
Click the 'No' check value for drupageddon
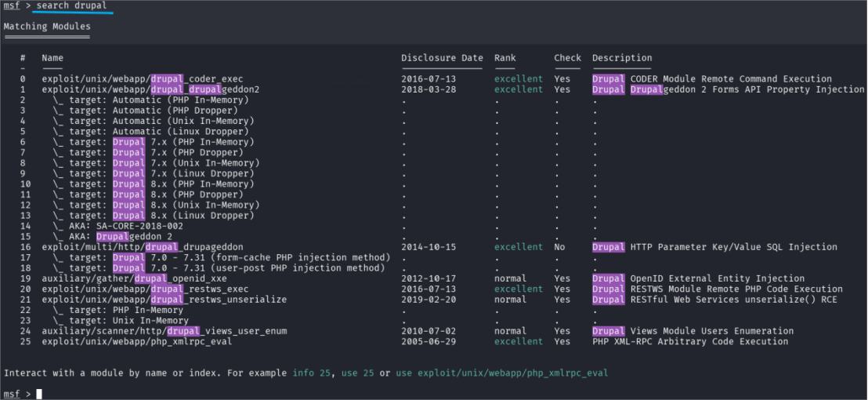click(559, 247)
